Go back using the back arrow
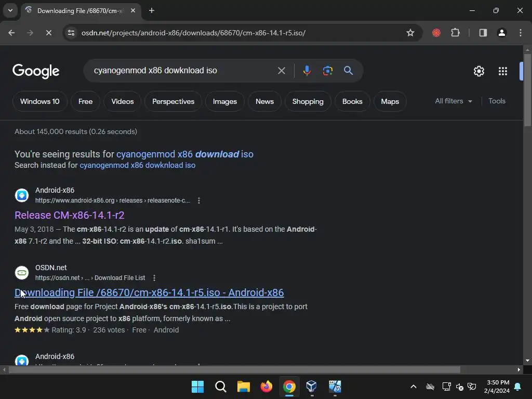The height and width of the screenshot is (399, 532). [x=11, y=33]
